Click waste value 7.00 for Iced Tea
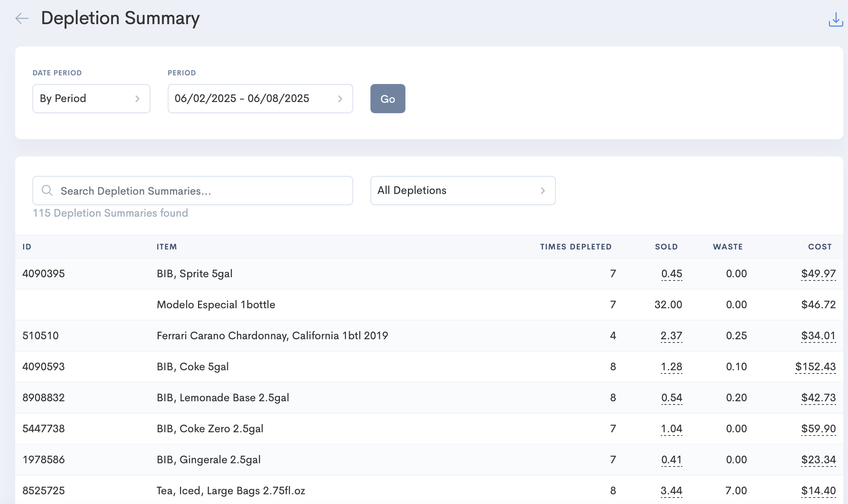848x504 pixels. pyautogui.click(x=736, y=491)
